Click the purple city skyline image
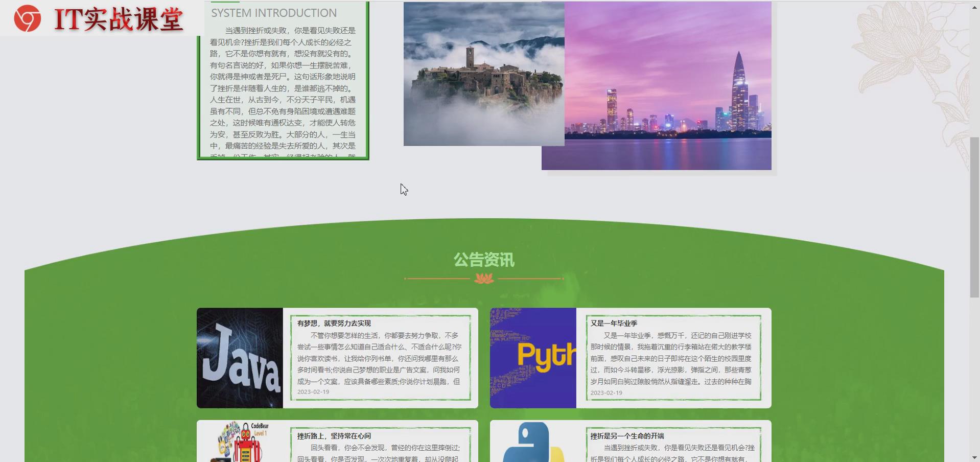Image resolution: width=980 pixels, height=462 pixels. [668, 85]
